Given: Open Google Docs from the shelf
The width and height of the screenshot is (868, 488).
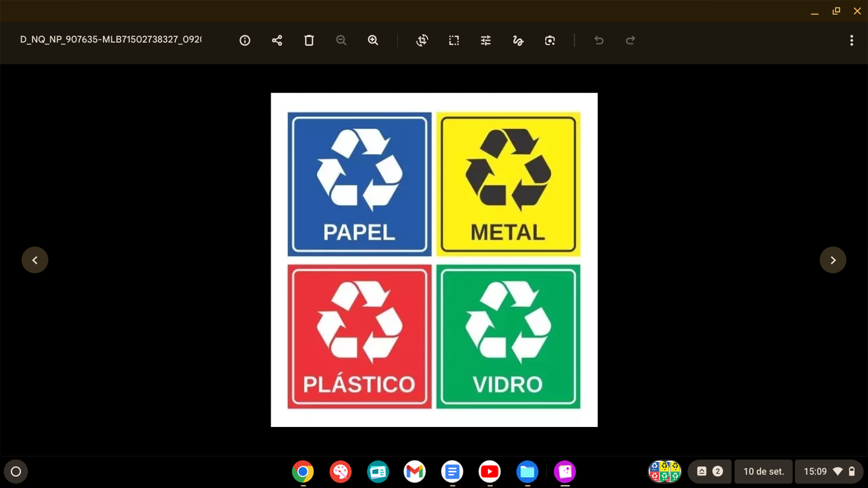Looking at the screenshot, I should [x=452, y=471].
